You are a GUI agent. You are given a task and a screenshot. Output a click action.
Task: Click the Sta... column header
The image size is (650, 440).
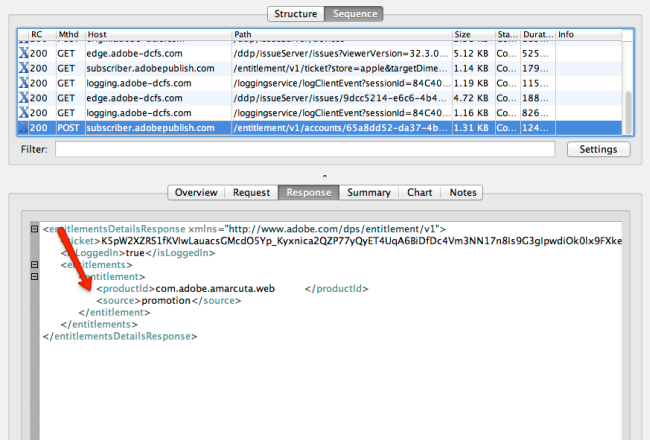tap(507, 34)
